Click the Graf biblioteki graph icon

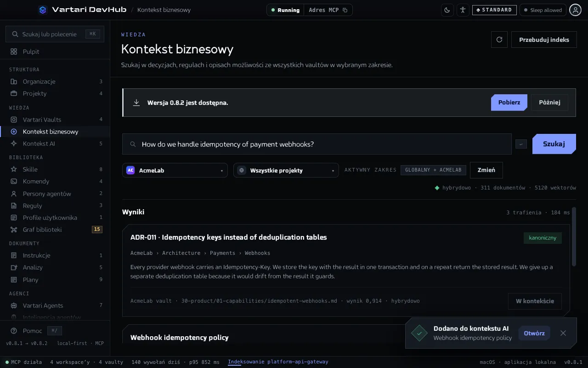(x=14, y=230)
